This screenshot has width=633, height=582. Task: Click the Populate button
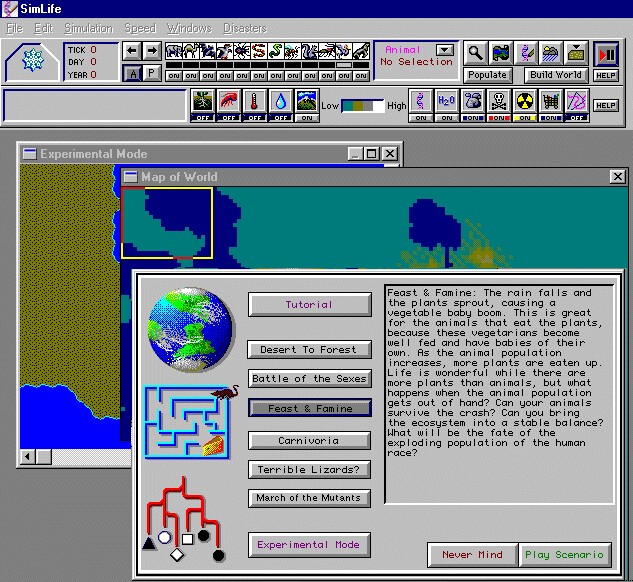[x=487, y=75]
